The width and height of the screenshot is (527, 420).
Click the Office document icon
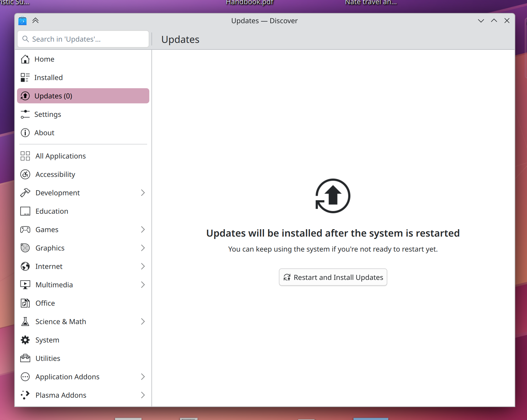25,303
